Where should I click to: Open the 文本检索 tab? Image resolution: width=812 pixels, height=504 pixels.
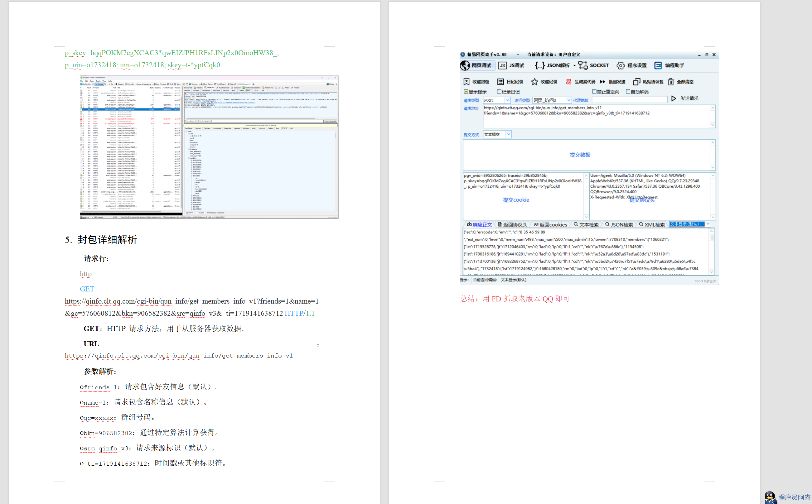point(586,224)
